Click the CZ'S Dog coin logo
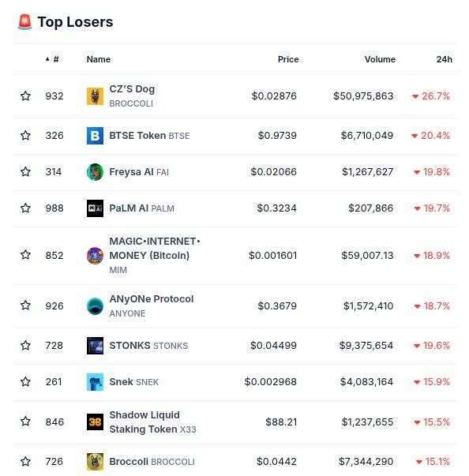The width and height of the screenshot is (469, 476). pyautogui.click(x=95, y=96)
